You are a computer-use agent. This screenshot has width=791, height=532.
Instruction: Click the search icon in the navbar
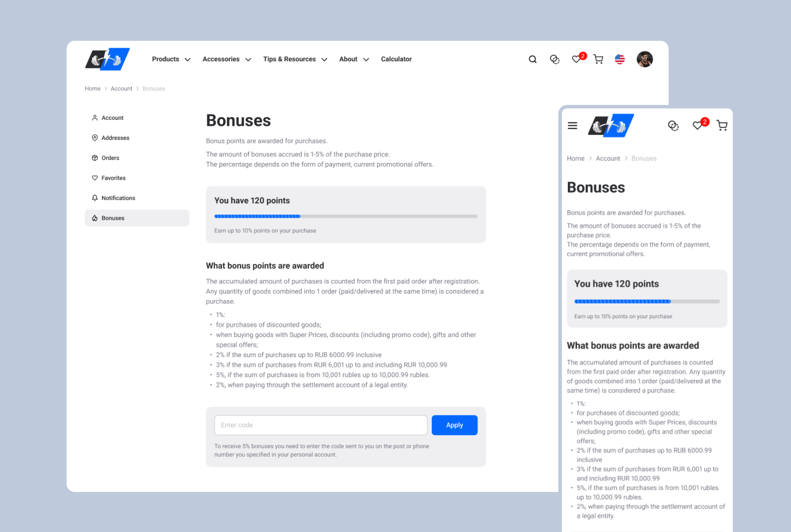532,59
